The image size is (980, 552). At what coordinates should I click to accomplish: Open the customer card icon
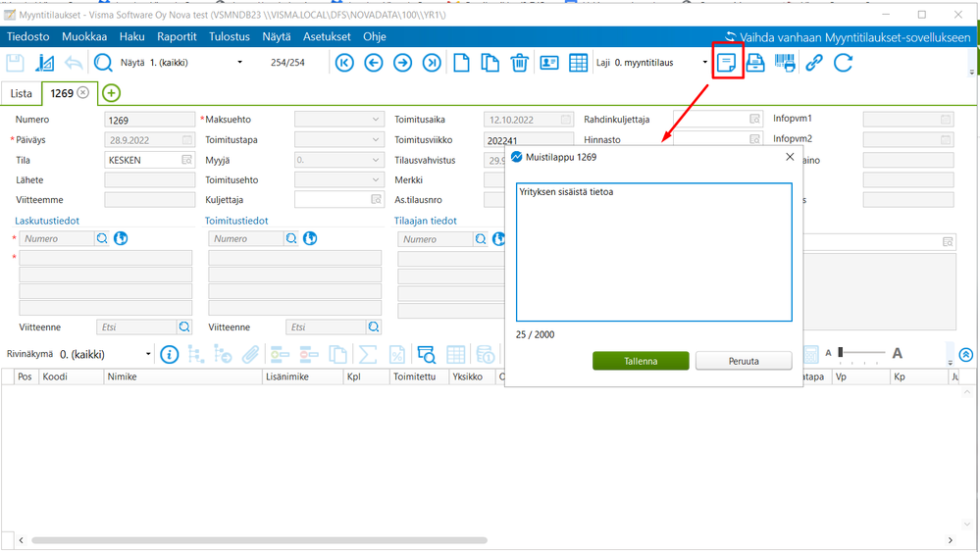tap(548, 63)
